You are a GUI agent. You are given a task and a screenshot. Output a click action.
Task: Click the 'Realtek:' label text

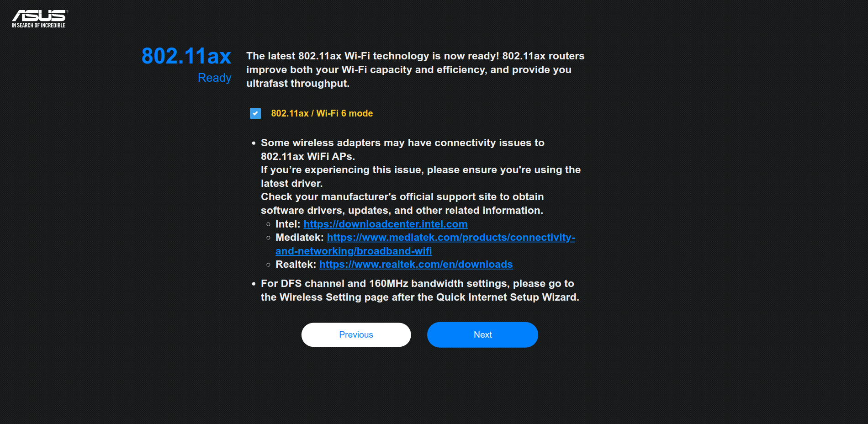296,265
